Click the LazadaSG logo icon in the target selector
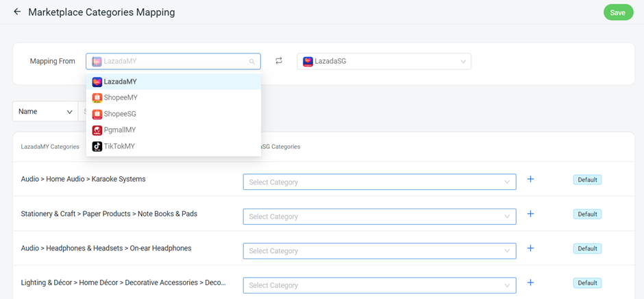The width and height of the screenshot is (644, 299). (x=308, y=62)
